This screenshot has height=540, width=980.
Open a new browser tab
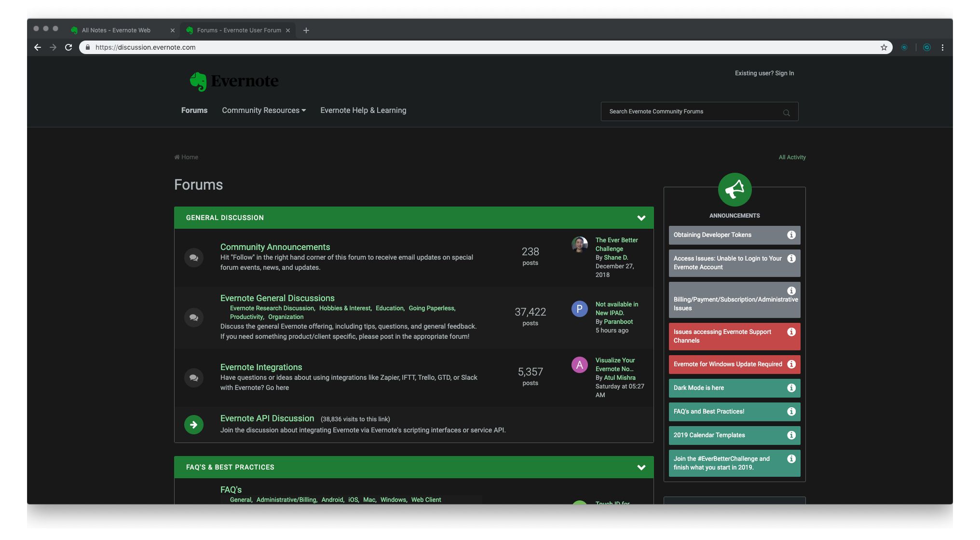306,30
